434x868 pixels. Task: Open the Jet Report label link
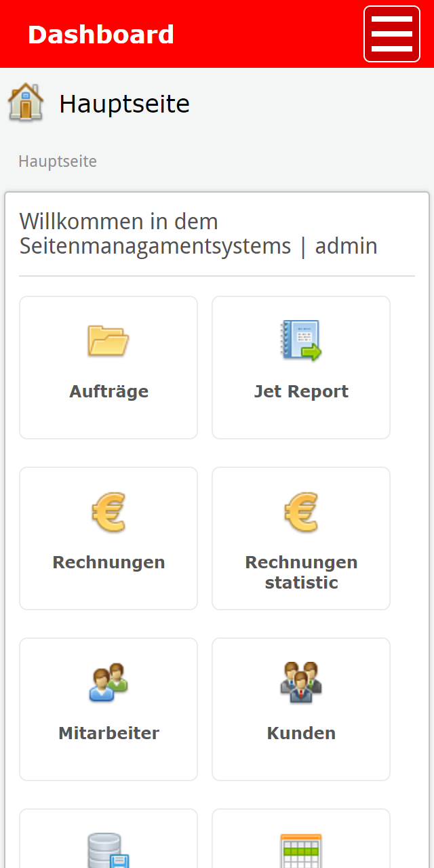pos(301,391)
